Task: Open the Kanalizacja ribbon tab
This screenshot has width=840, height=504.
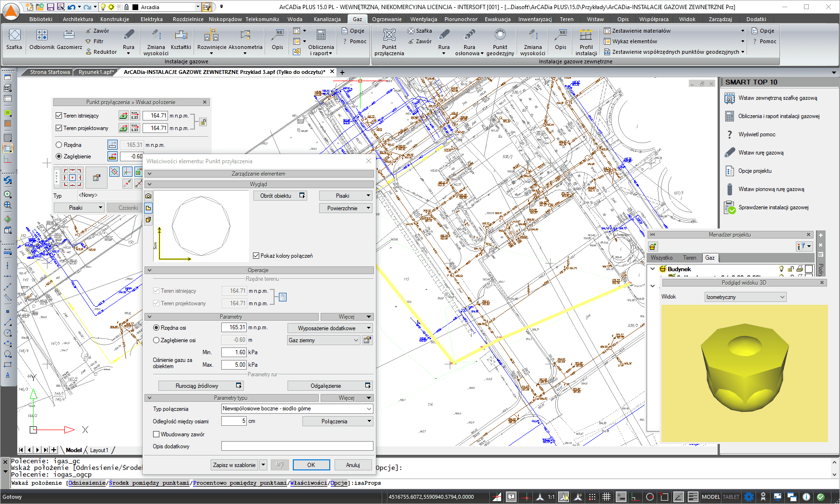Action: (327, 19)
